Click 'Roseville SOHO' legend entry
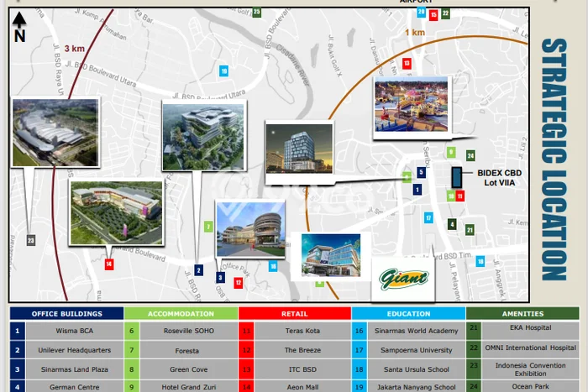Screen dimensions: 588x392 click(x=189, y=331)
